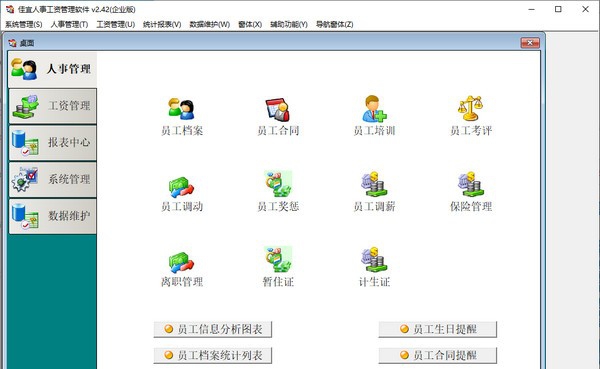600x369 pixels.
Task: Select the 人事管理 sidebar section
Action: pos(52,69)
